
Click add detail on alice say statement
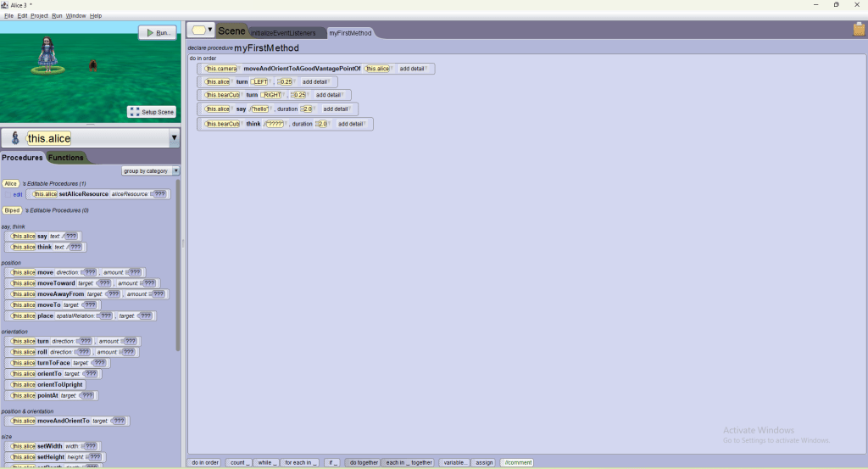click(336, 109)
